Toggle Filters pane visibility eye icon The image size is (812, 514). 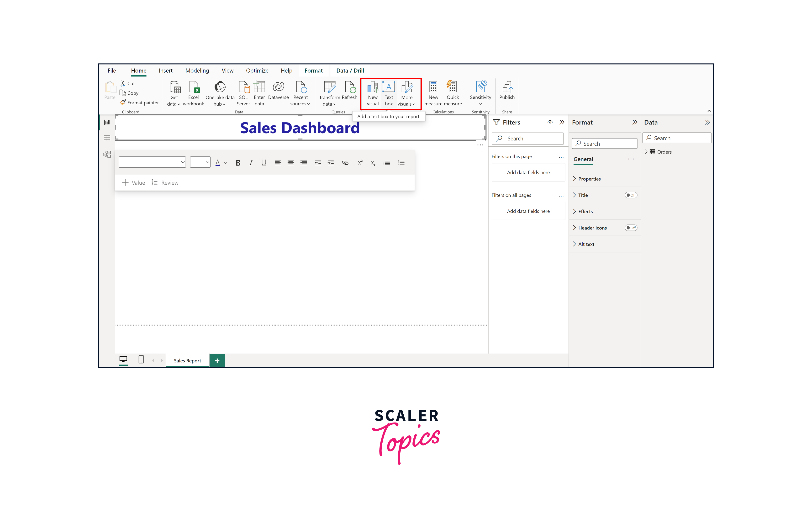550,122
